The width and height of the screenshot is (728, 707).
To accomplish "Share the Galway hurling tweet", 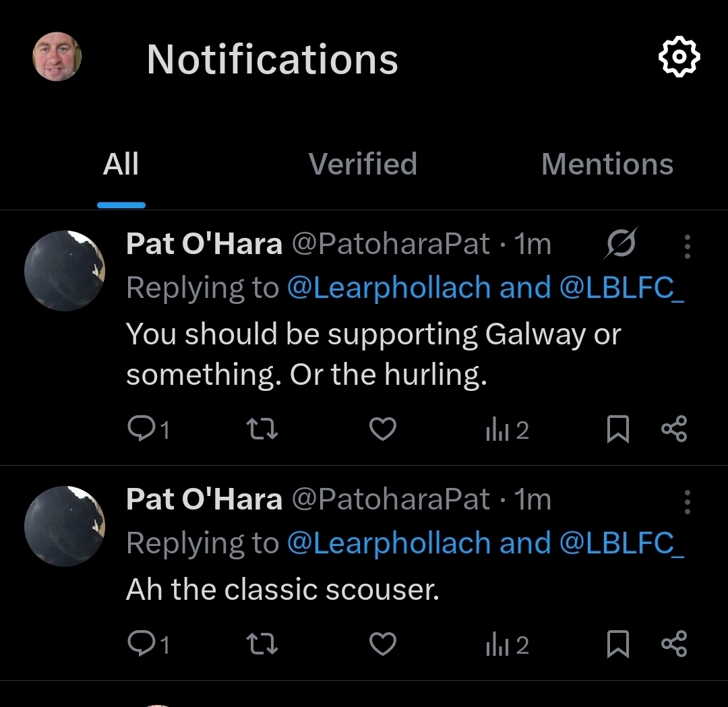I will [674, 429].
